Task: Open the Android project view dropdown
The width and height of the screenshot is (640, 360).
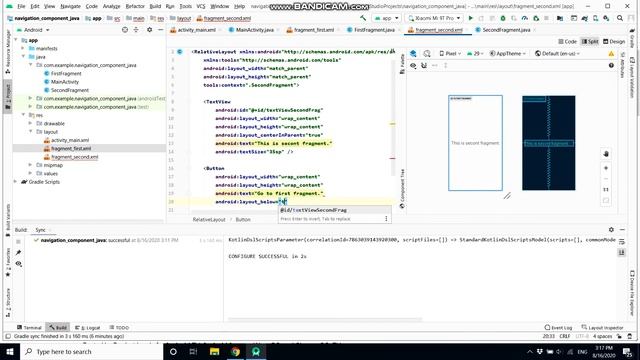Action: tap(33, 30)
